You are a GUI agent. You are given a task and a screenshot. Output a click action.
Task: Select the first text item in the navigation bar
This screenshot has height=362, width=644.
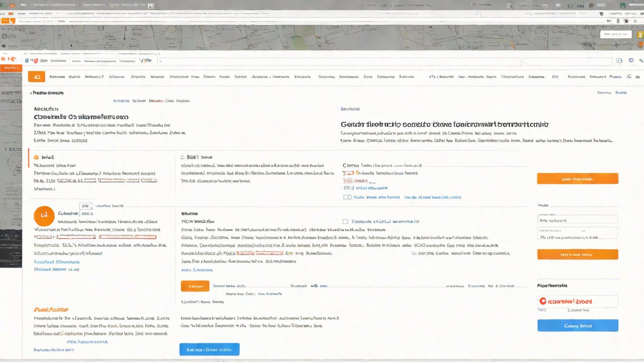(x=57, y=77)
